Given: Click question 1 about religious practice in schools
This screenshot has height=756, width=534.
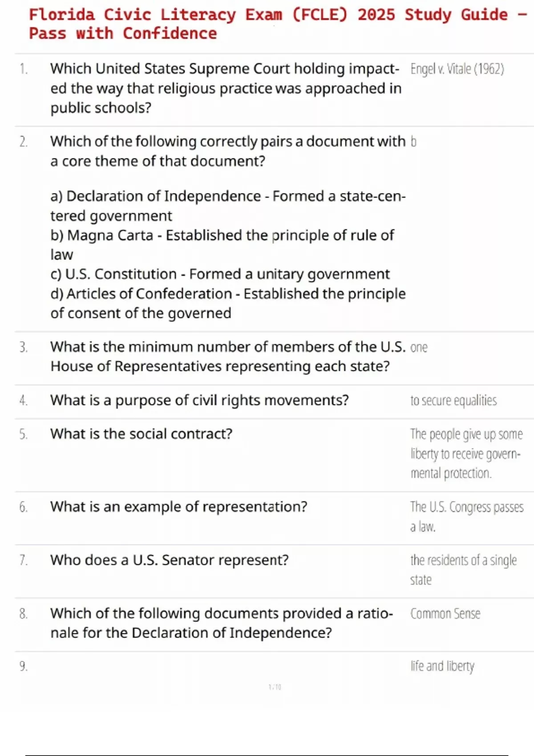Looking at the screenshot, I should click(226, 88).
